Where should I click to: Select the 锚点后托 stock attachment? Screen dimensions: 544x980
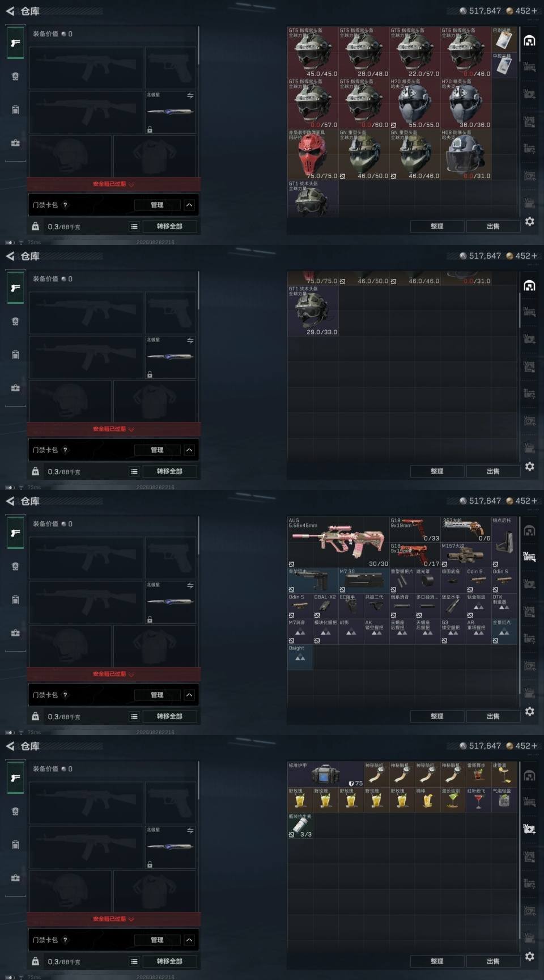coord(504,542)
